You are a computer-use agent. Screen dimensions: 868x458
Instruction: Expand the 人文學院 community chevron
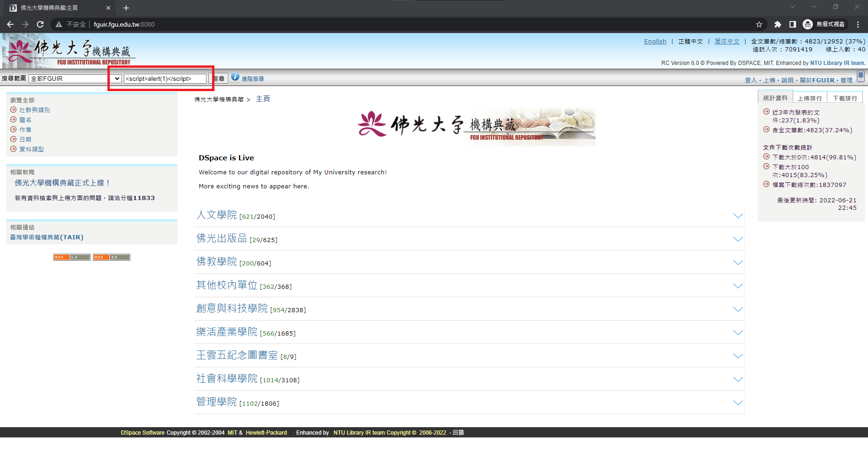(738, 216)
